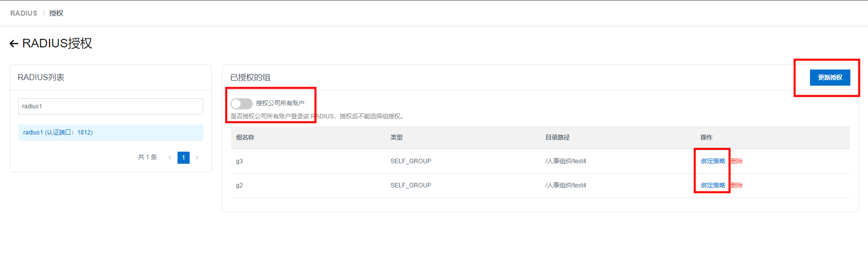Delete group g2 via 删除 link

click(737, 185)
